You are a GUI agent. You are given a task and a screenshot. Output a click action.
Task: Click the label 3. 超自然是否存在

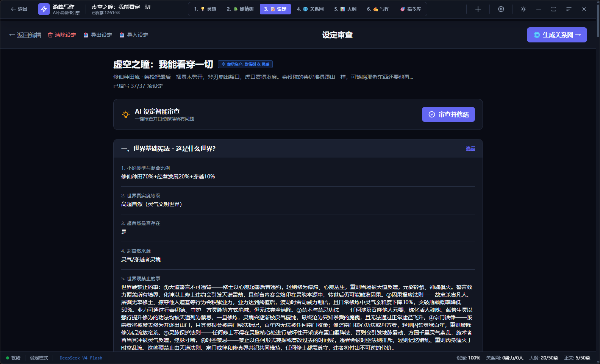tap(141, 223)
